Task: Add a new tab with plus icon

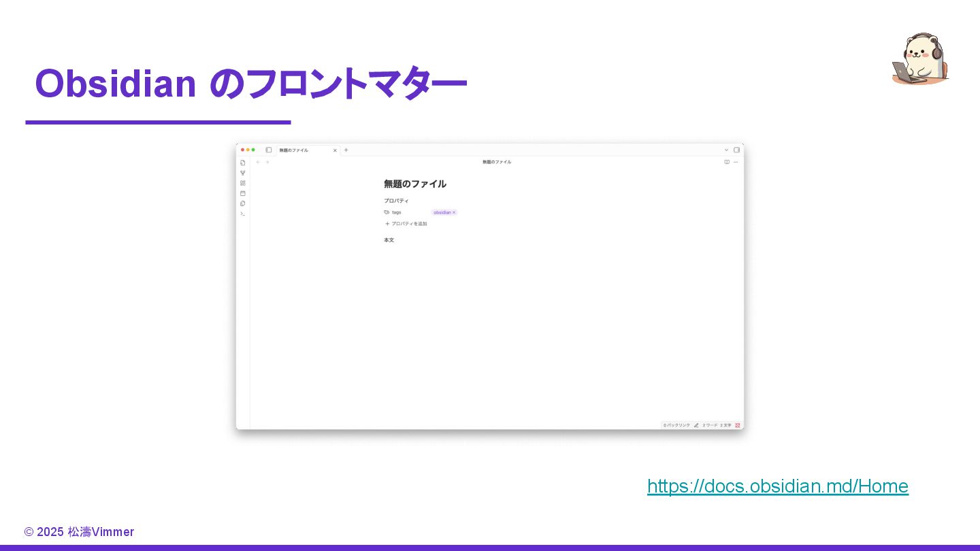Action: tap(346, 150)
